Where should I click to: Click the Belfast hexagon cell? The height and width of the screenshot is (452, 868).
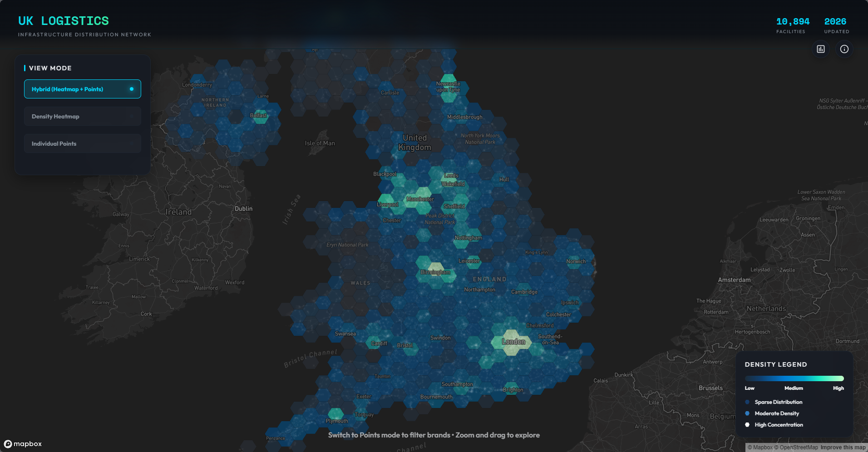261,117
